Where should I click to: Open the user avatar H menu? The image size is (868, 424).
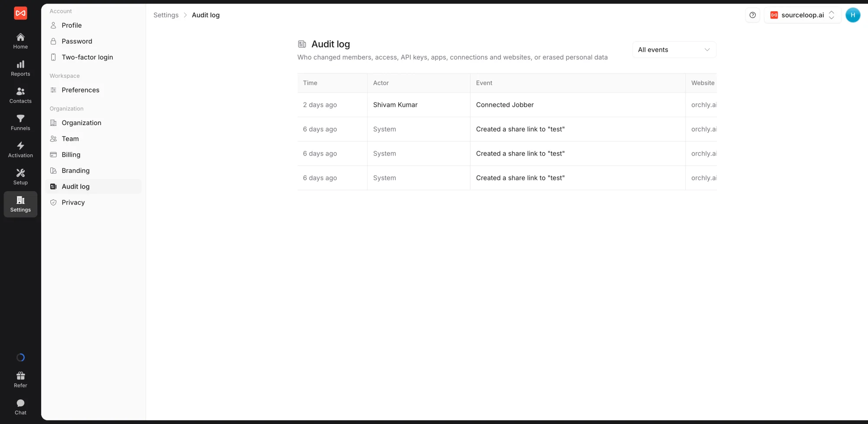coord(853,15)
